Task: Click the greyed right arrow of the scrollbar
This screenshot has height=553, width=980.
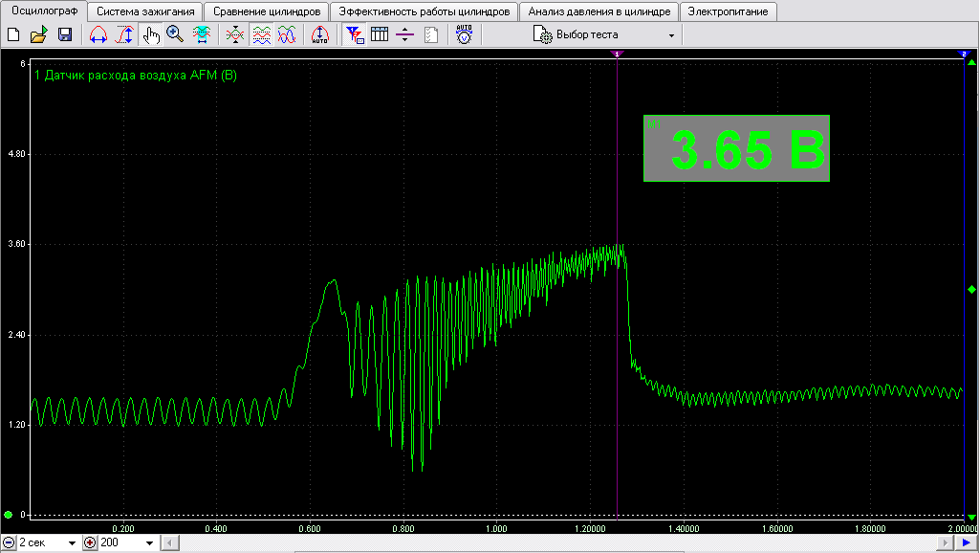Action: [x=945, y=543]
